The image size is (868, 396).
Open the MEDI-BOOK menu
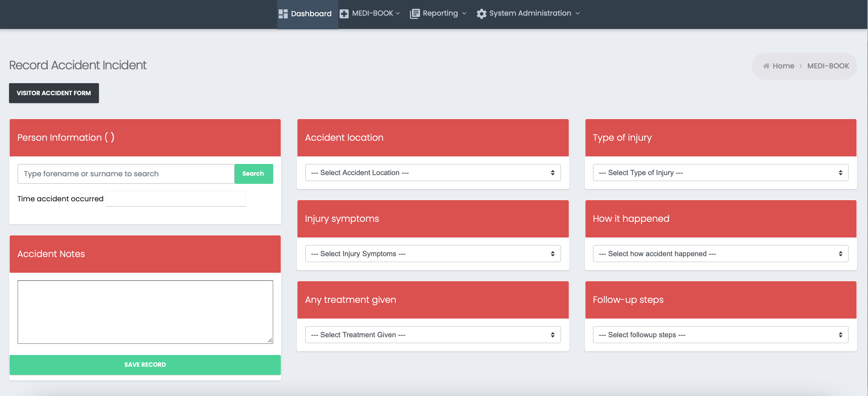pyautogui.click(x=370, y=14)
